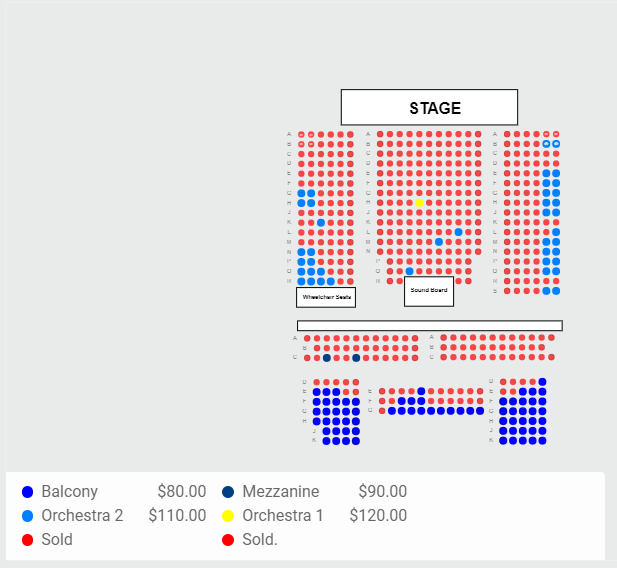Pick the blue seat in center orchestra row Q
The image size is (617, 568).
[409, 271]
